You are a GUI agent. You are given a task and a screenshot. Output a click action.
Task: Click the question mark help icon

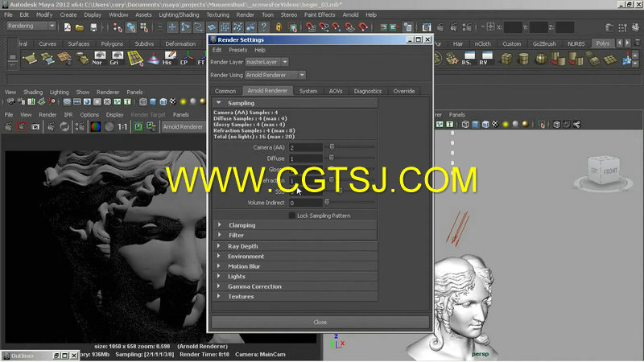[264, 27]
